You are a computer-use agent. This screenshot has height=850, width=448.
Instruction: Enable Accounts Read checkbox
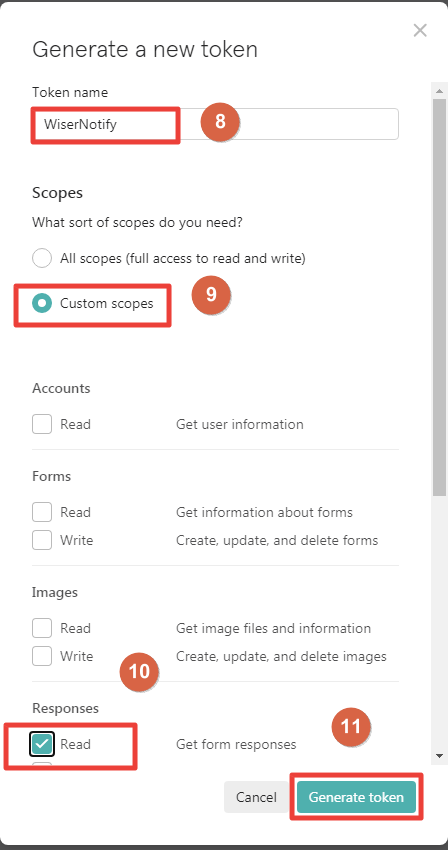point(42,424)
